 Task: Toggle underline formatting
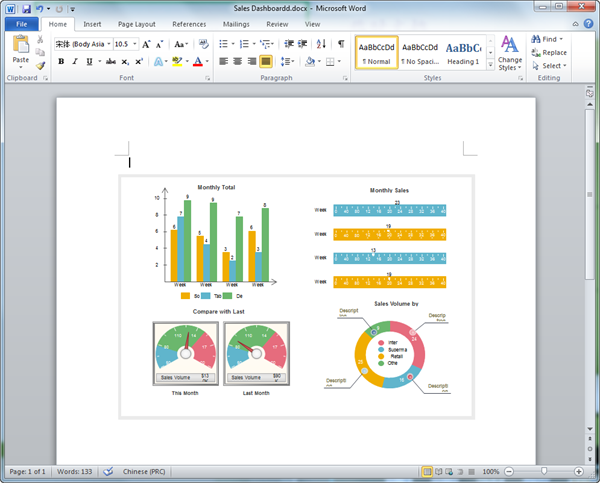(89, 61)
